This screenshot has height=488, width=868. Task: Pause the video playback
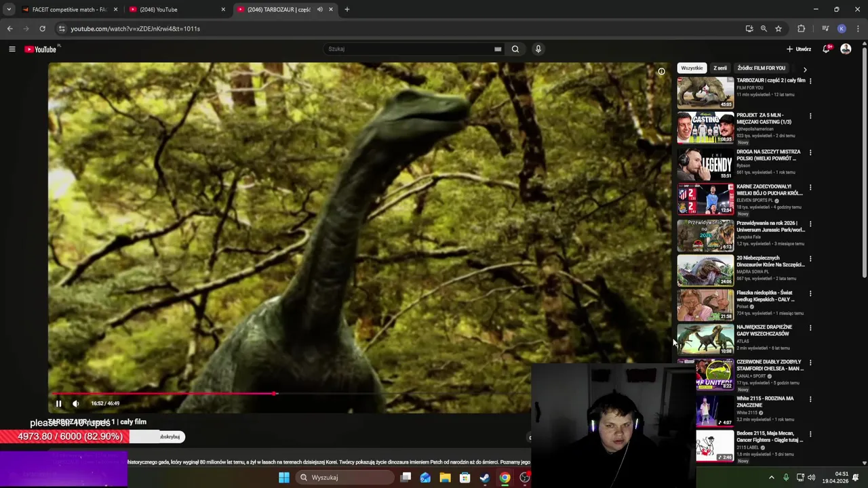pos(58,403)
